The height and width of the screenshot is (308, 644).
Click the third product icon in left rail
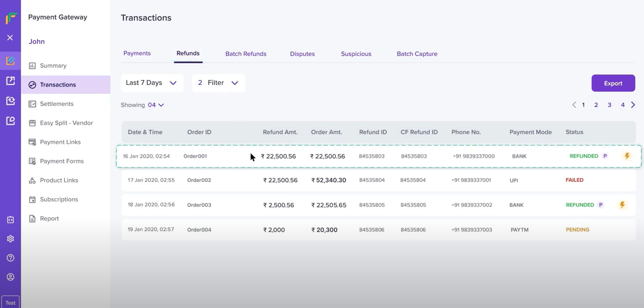click(10, 101)
